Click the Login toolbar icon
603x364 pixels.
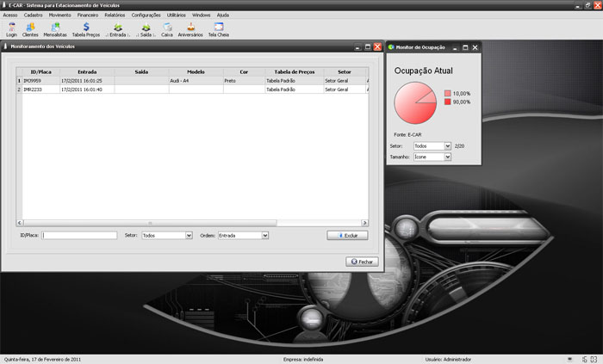coord(11,29)
